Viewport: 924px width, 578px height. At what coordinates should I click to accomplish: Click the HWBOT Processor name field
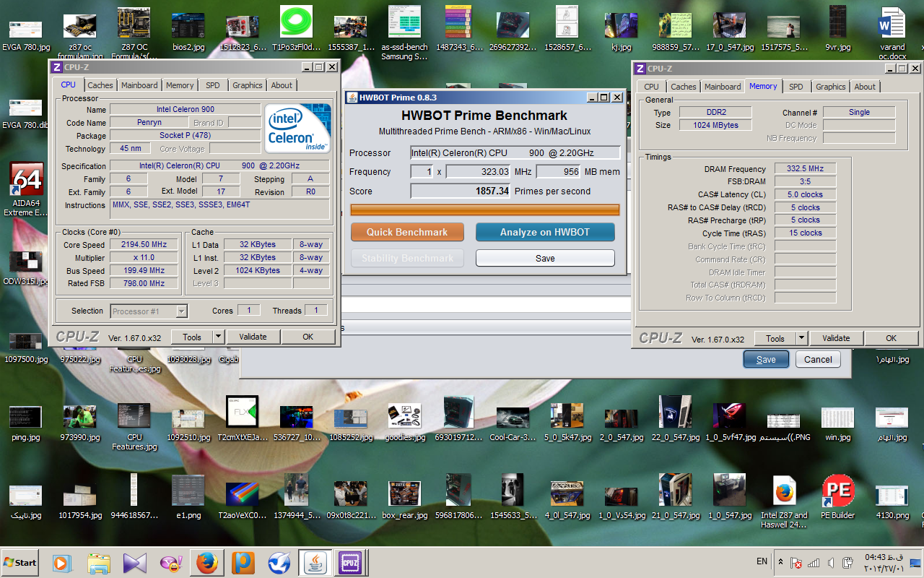click(x=515, y=152)
